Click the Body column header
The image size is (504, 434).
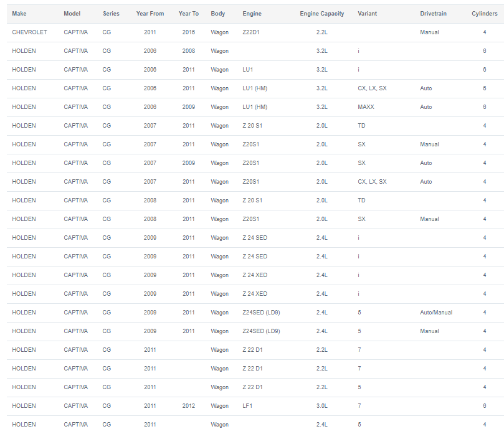point(218,14)
